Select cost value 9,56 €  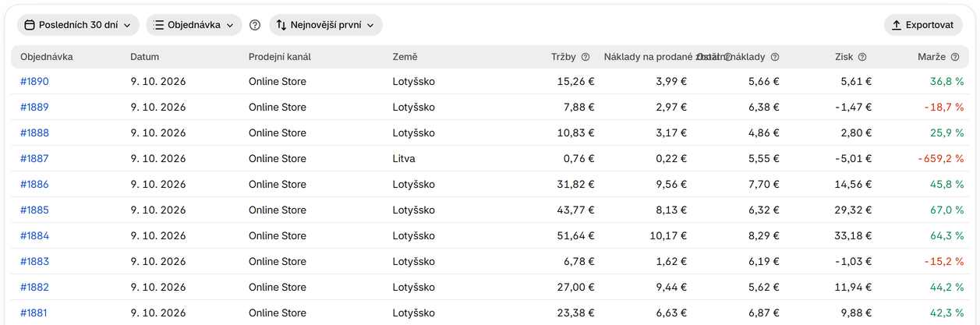tap(671, 184)
